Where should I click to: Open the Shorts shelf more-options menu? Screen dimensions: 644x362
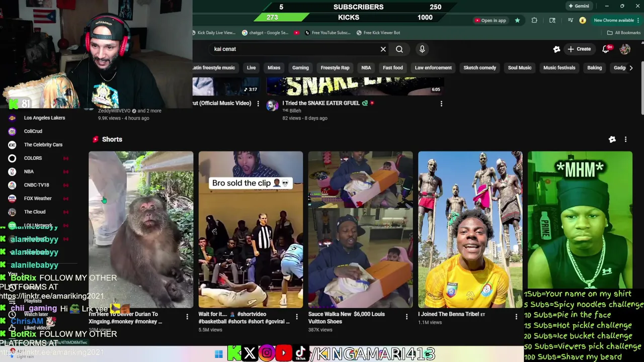point(625,139)
